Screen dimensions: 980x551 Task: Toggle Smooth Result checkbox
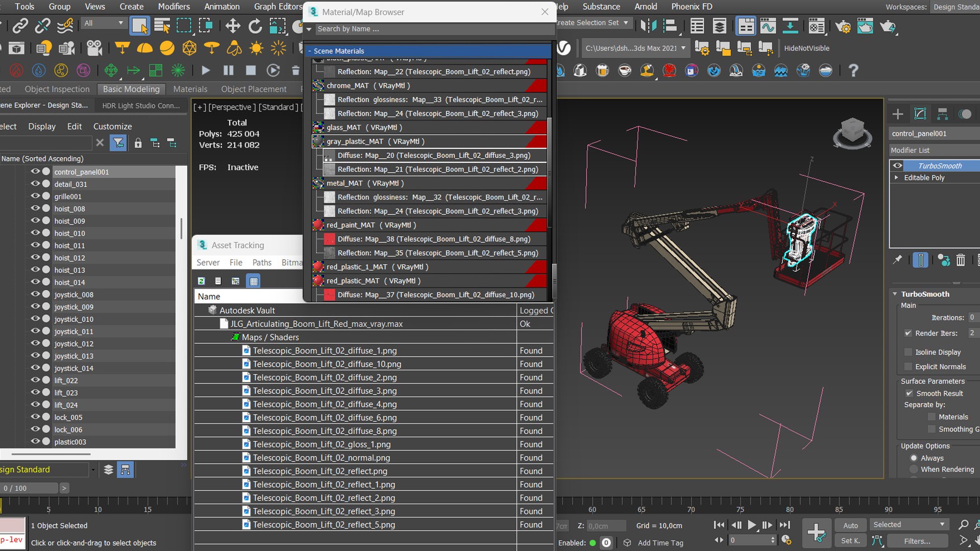909,393
